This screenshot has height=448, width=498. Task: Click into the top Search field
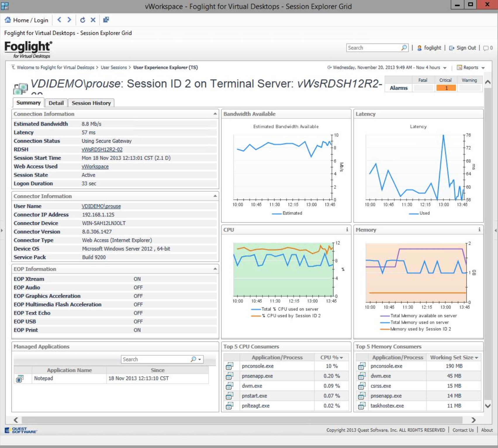coord(373,48)
